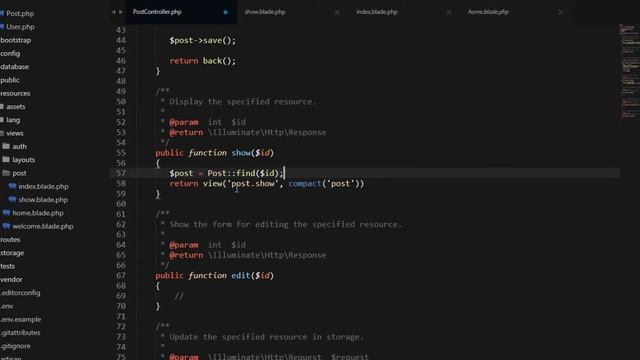Image resolution: width=640 pixels, height=360 pixels.
Task: Switch to the index.blade.php tab
Action: tap(377, 12)
